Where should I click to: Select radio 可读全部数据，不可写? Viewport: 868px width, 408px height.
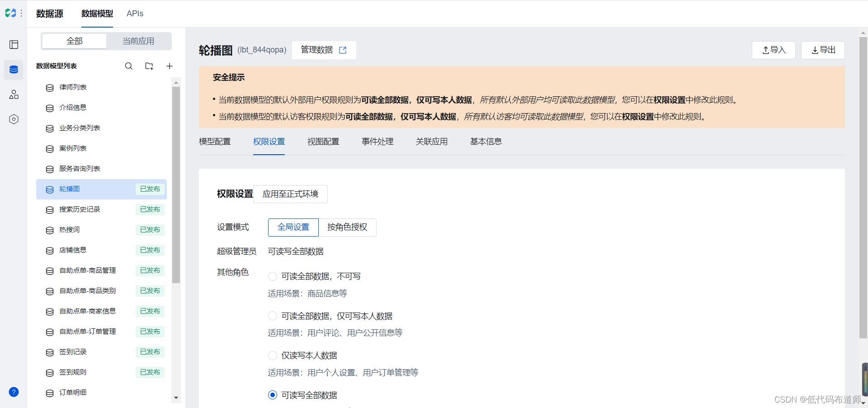[x=273, y=276]
